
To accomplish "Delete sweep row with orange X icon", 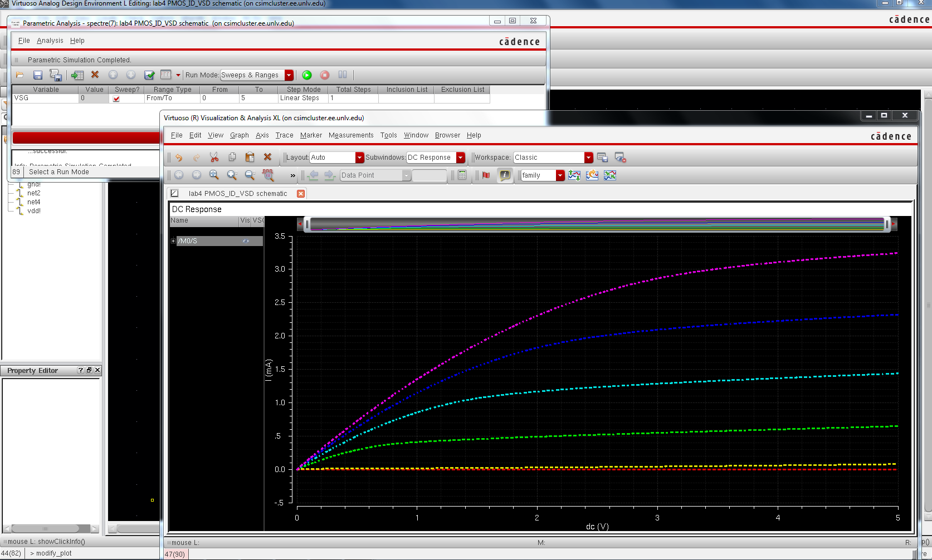I will tap(95, 75).
